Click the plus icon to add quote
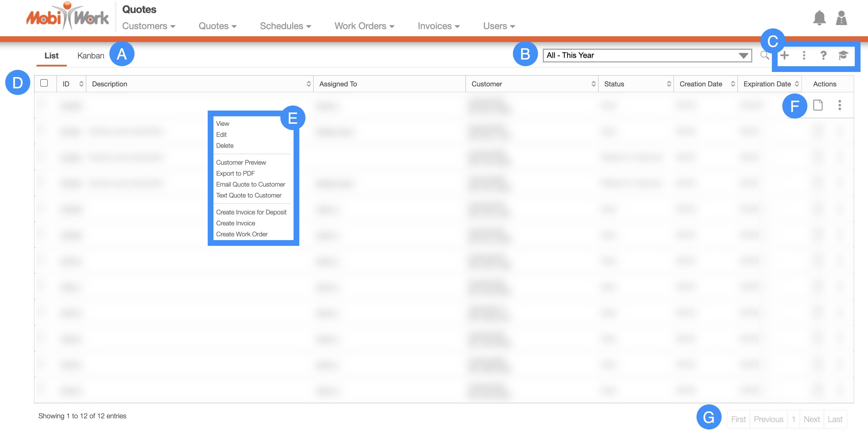868x437 pixels. pyautogui.click(x=785, y=55)
